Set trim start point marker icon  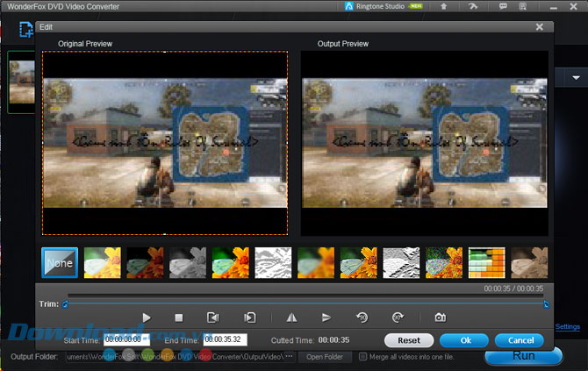[x=213, y=317]
